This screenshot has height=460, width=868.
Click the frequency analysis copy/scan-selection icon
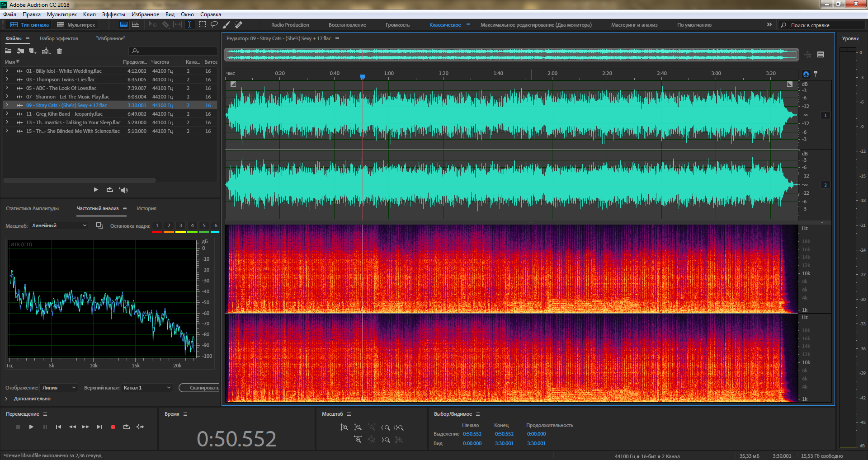[x=99, y=225]
